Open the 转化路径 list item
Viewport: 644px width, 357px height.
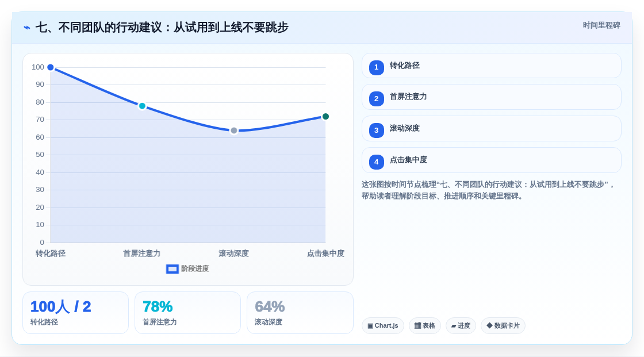click(x=491, y=66)
